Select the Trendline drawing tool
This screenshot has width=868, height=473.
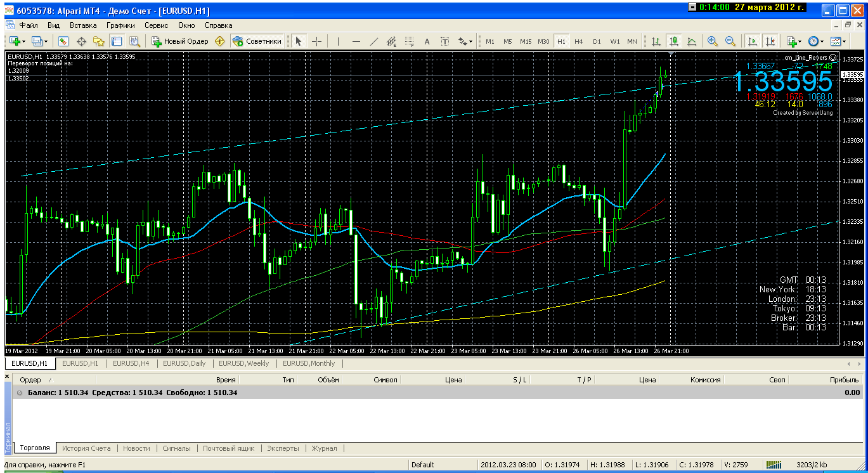tap(374, 41)
